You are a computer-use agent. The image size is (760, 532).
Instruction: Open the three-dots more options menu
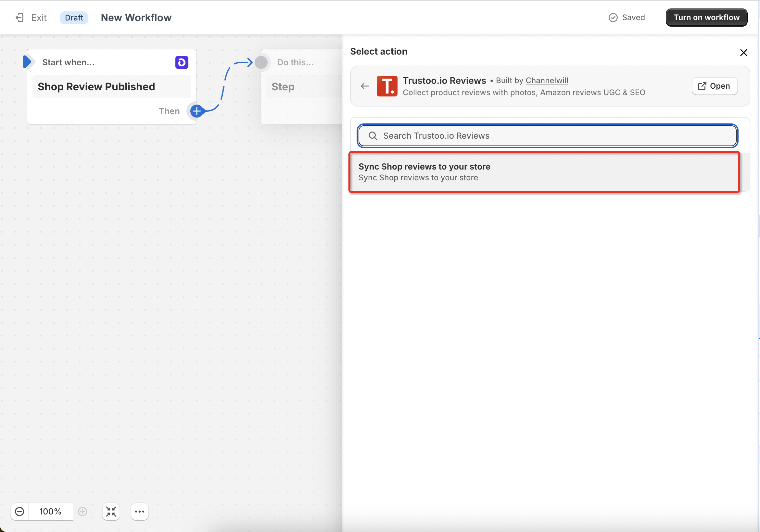139,512
